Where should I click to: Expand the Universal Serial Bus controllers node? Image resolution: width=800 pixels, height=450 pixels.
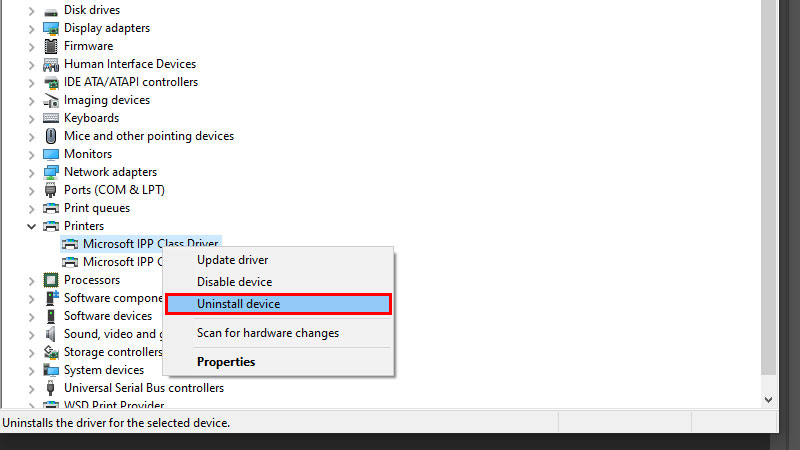(32, 388)
